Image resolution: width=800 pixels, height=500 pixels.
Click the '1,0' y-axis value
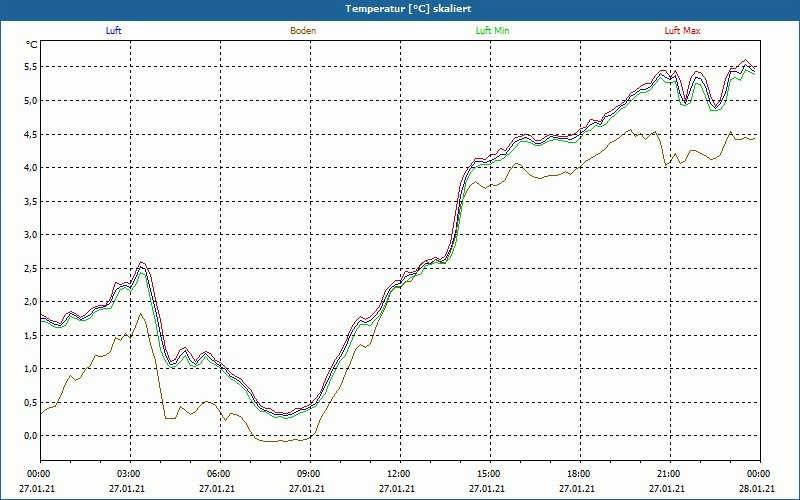pos(31,368)
